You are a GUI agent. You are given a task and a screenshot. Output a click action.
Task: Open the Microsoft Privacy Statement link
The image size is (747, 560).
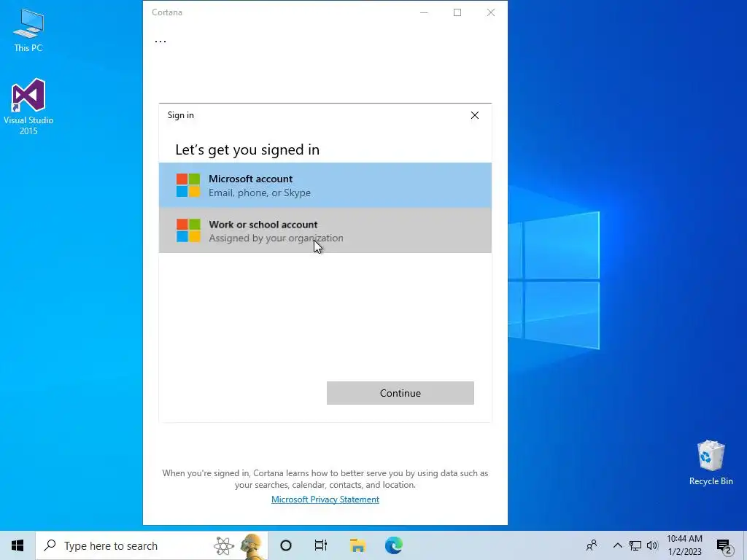pyautogui.click(x=325, y=499)
